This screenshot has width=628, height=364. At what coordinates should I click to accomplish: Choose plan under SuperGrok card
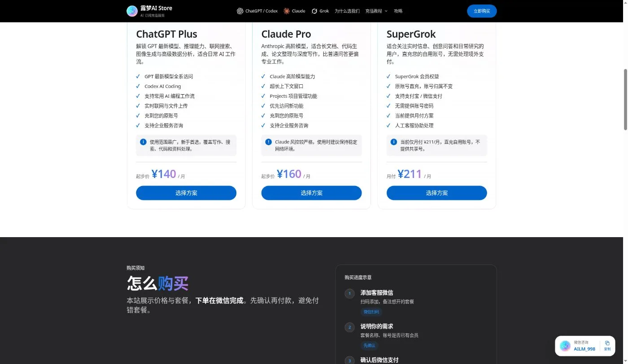[436, 193]
